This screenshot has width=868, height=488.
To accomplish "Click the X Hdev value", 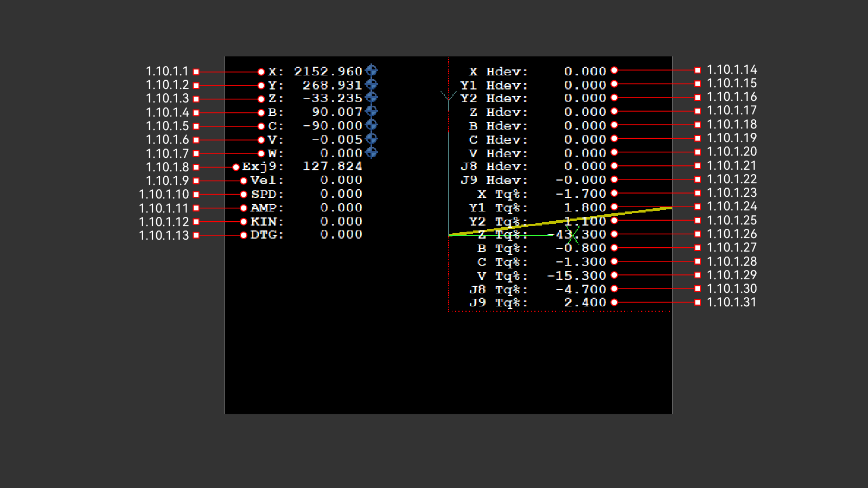I will [x=585, y=72].
